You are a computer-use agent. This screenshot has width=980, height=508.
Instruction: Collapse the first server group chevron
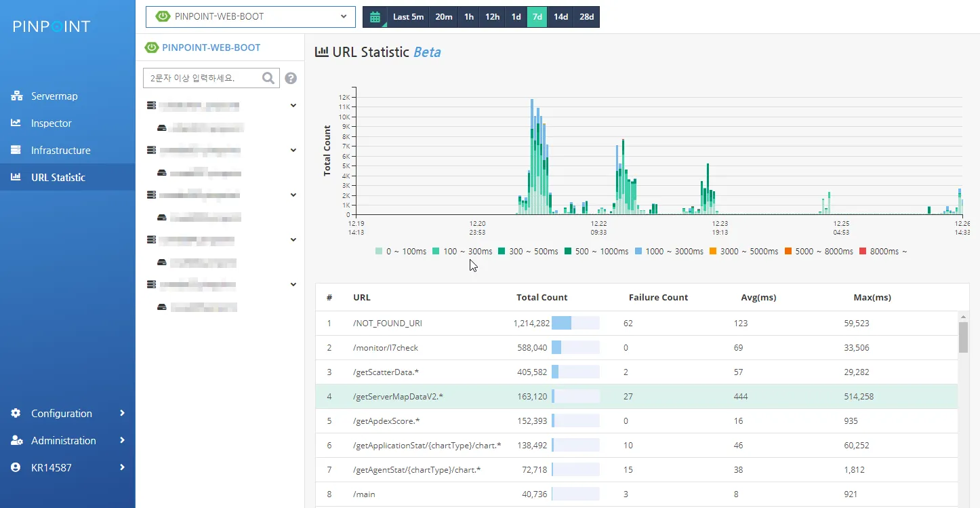(x=293, y=106)
